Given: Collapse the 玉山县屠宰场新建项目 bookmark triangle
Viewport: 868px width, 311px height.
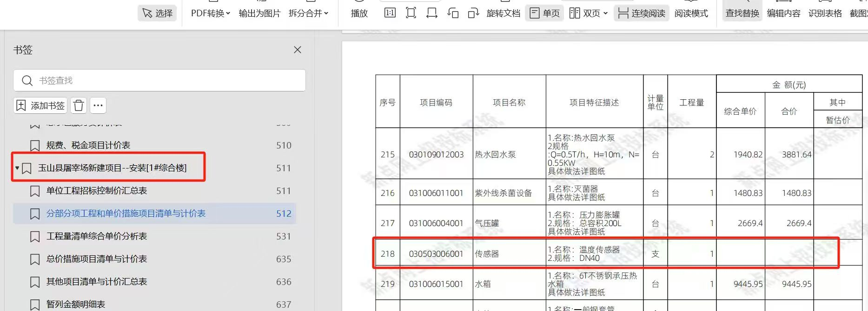Looking at the screenshot, I should point(17,168).
